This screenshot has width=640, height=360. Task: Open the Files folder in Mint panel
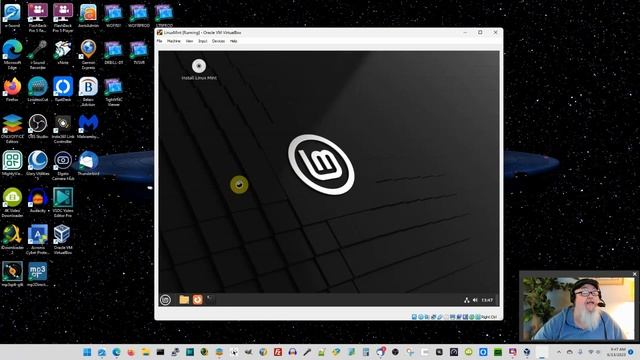pos(184,300)
